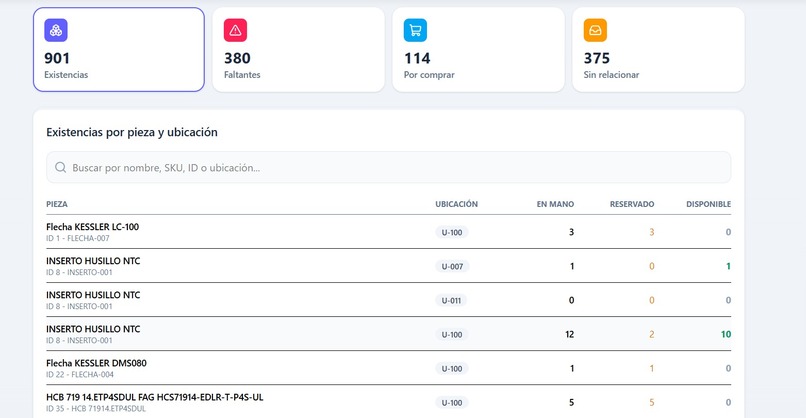The height and width of the screenshot is (418, 806).
Task: Select the Flecha KESSLER LC-100 row name
Action: [x=93, y=227]
